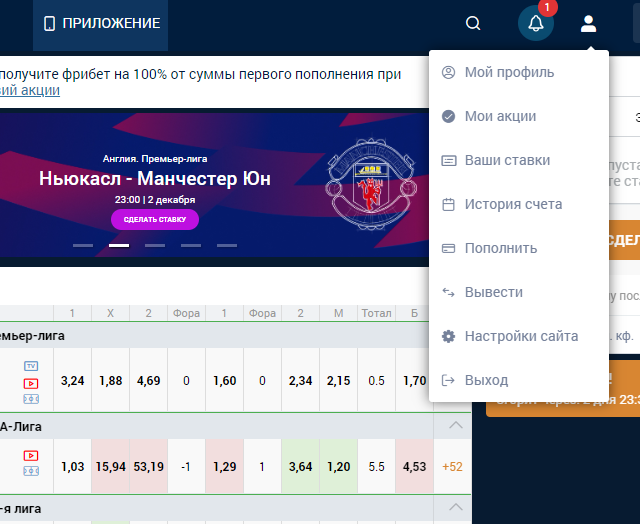Click the phone icon beside ПРИЛОЖЕНИЕ
The height and width of the screenshot is (524, 640).
click(49, 24)
